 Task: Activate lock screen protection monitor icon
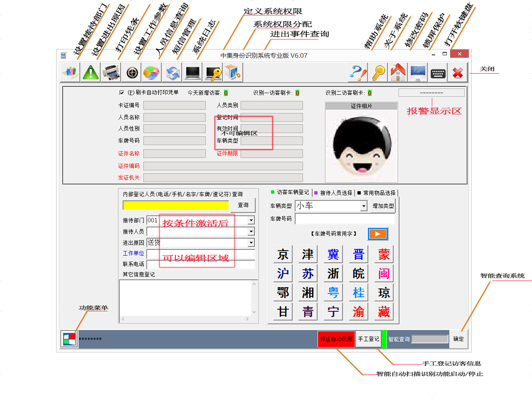(418, 73)
